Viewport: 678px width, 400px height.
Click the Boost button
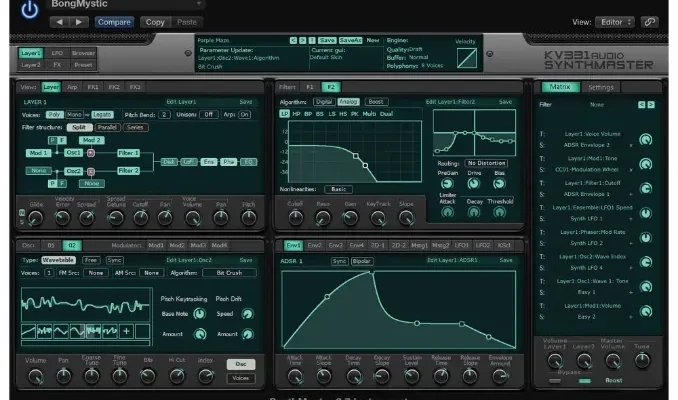tap(375, 101)
